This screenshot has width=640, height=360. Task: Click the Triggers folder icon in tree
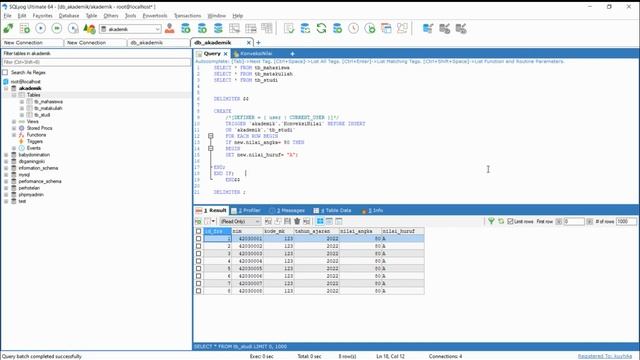click(x=22, y=141)
